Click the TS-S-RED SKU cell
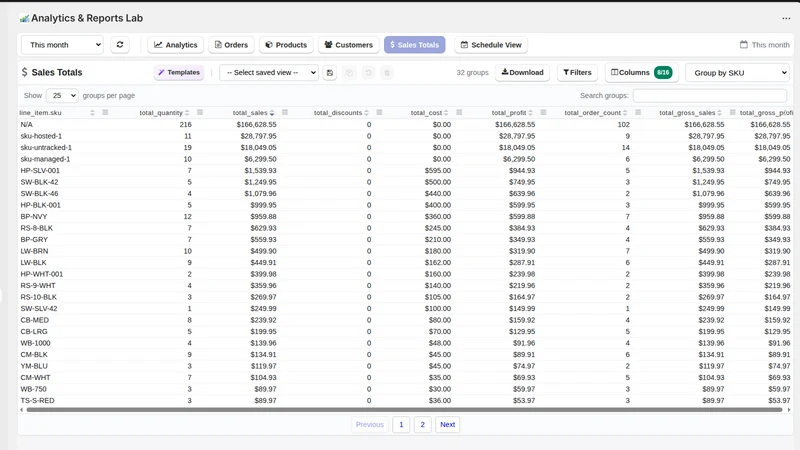The height and width of the screenshot is (450, 800). click(x=37, y=401)
